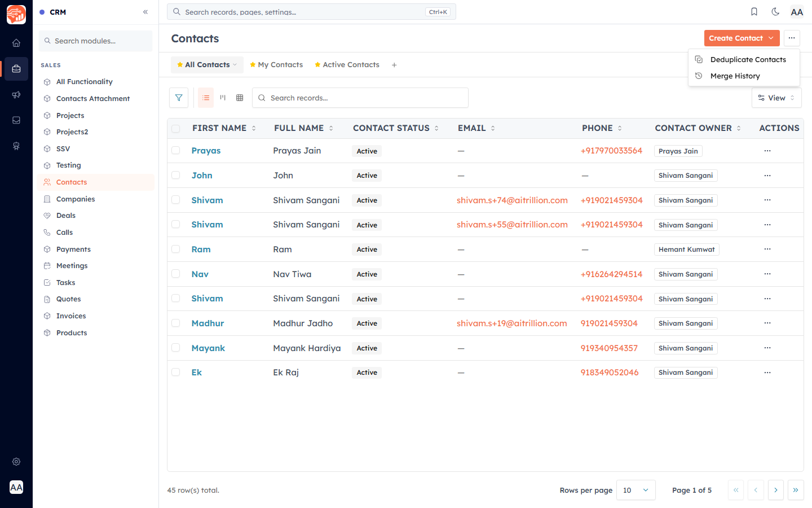Jump to last page double arrow
Screen dimensions: 812x508
796,490
